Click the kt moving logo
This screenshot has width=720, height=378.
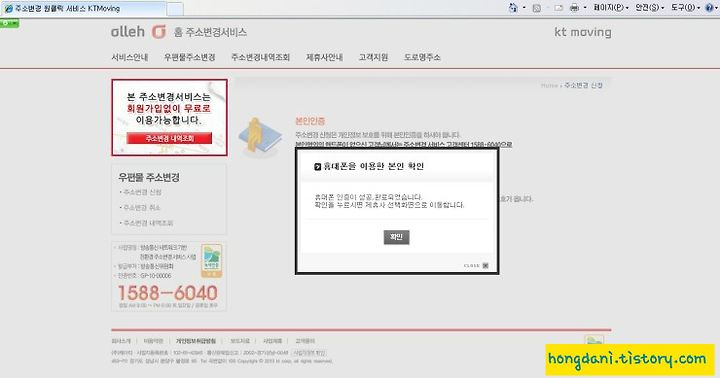click(583, 32)
